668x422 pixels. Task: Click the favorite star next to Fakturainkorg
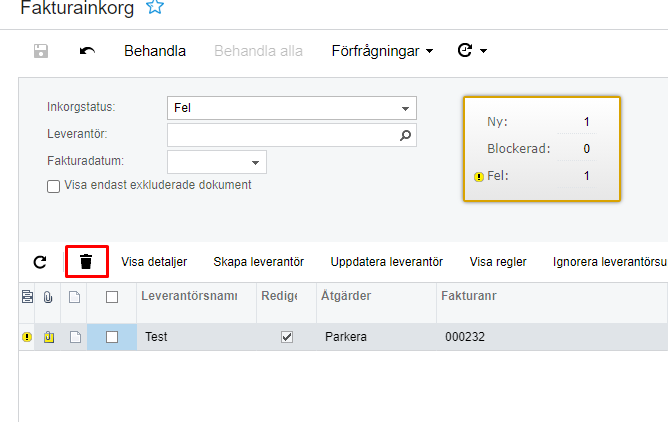[x=154, y=7]
